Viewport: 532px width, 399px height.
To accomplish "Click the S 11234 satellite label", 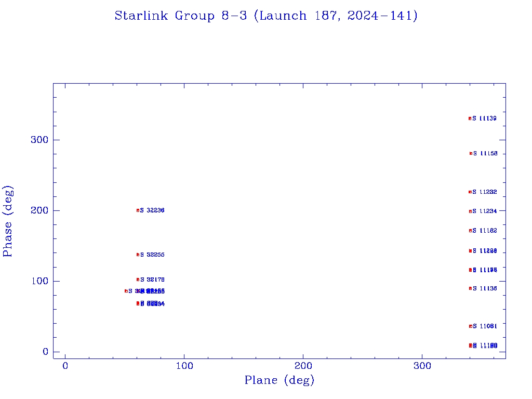I will (x=485, y=211).
